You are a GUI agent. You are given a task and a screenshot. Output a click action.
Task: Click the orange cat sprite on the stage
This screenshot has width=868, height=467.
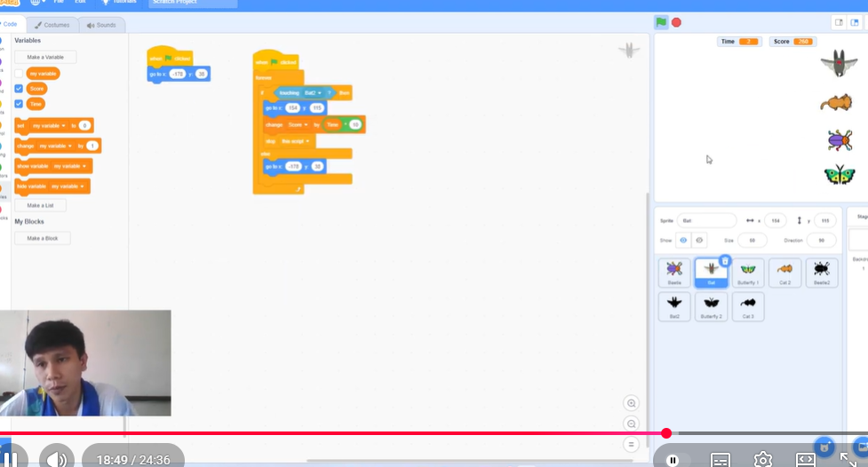tap(836, 103)
